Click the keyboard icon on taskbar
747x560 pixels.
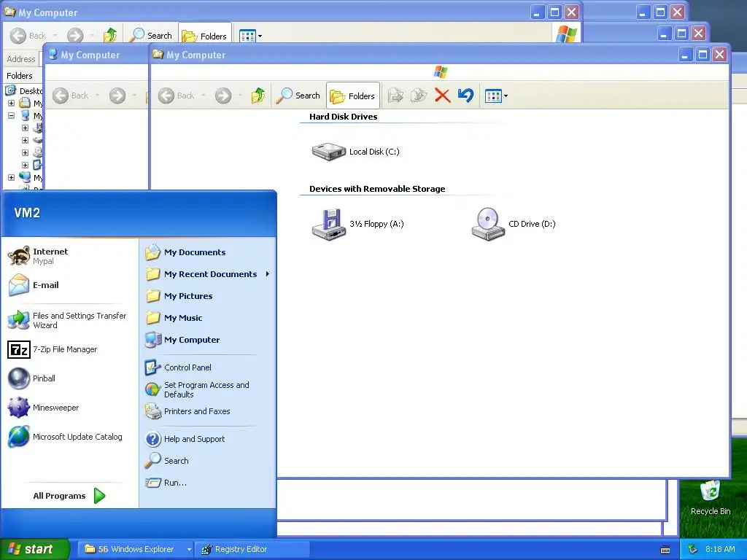[x=665, y=550]
